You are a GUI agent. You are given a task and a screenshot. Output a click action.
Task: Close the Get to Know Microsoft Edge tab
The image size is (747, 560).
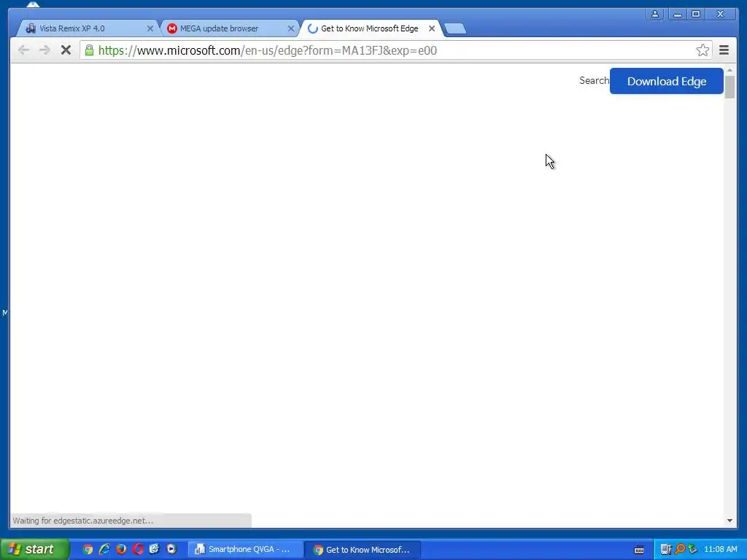[432, 28]
